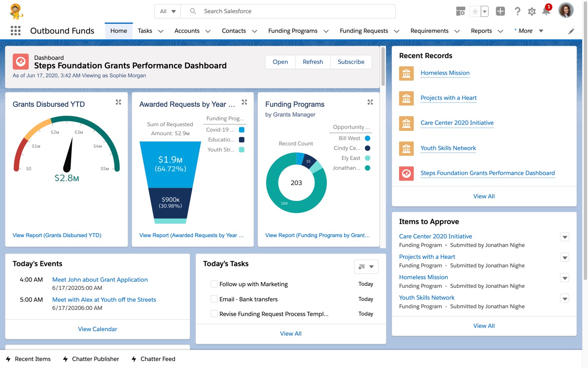Check the Revise Funding Request Process task

point(214,314)
